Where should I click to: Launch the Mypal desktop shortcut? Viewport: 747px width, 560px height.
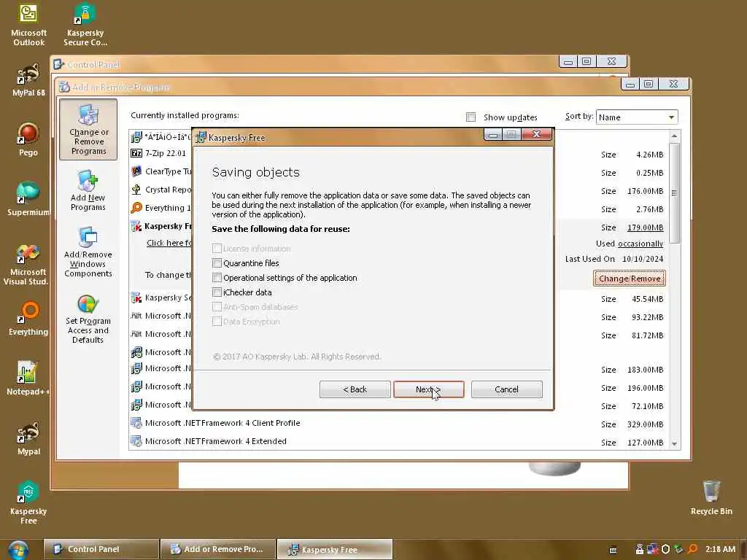pyautogui.click(x=28, y=438)
